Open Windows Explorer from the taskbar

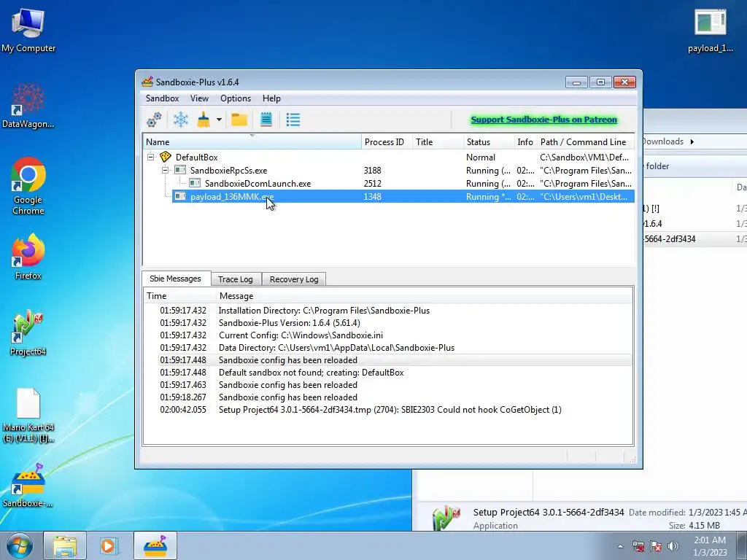click(x=65, y=545)
